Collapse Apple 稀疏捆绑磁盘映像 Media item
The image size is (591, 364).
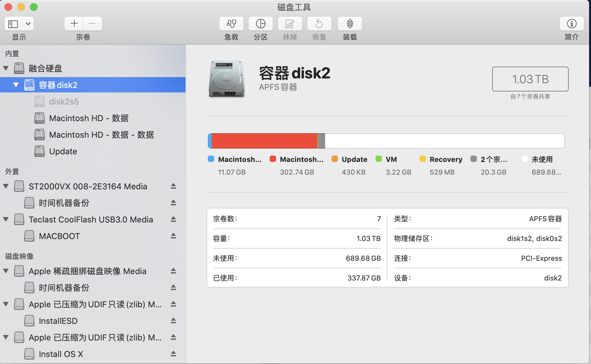tap(6, 271)
